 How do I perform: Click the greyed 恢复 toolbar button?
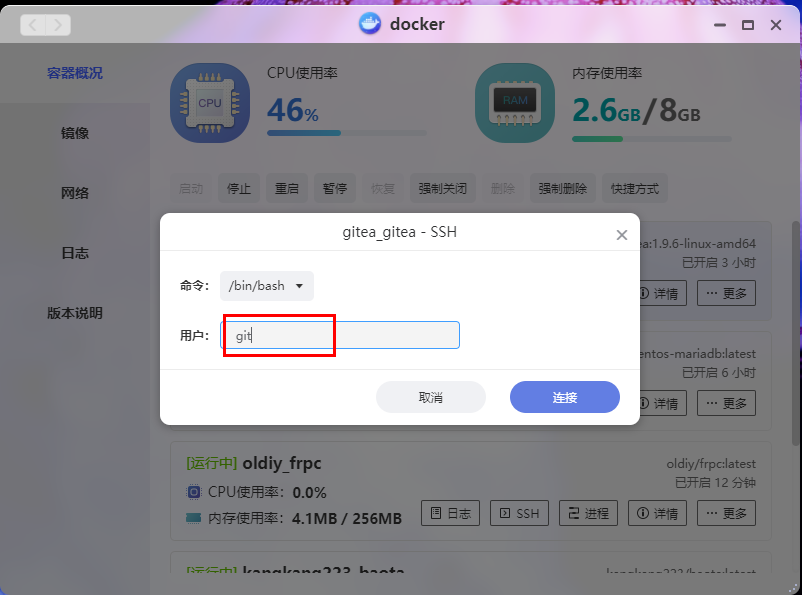pyautogui.click(x=383, y=188)
